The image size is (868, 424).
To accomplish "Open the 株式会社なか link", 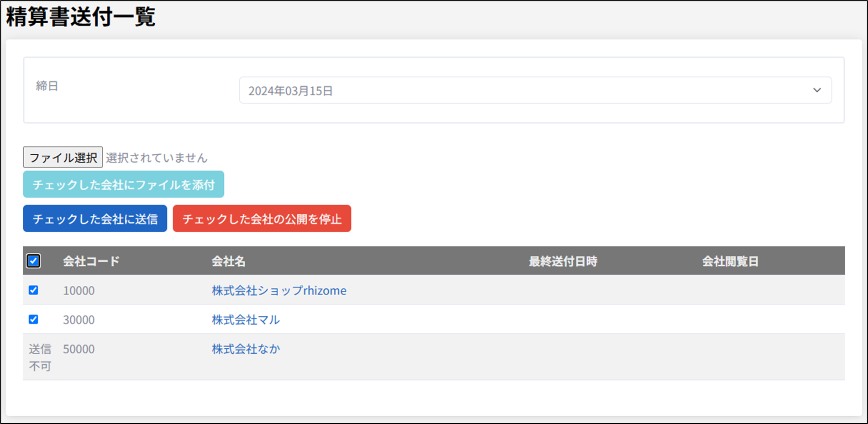I will click(x=246, y=349).
